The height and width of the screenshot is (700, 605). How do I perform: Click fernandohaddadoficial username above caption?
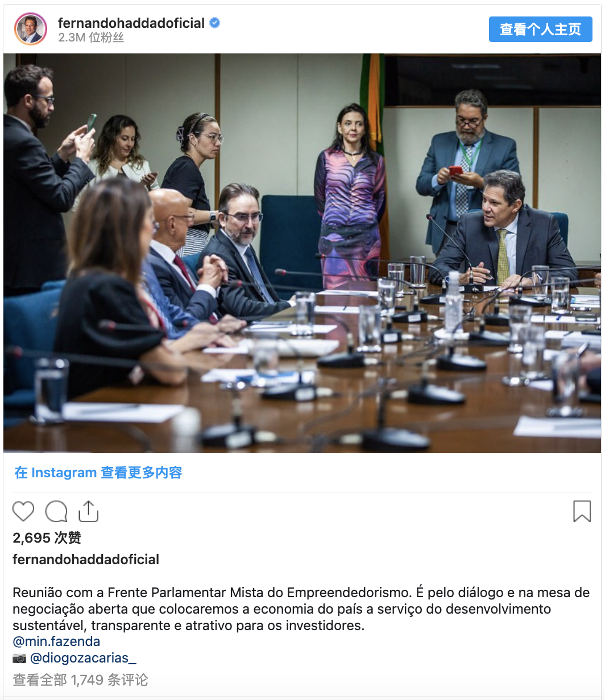click(x=86, y=560)
